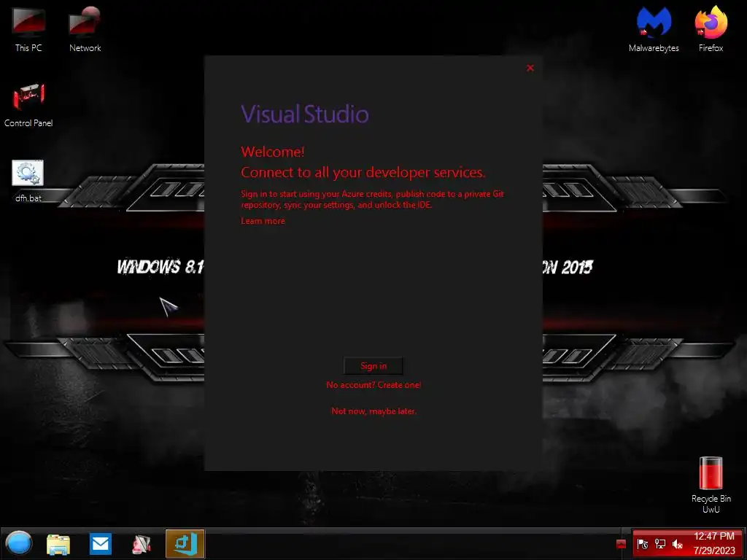Show hidden tray icons arrow
Image resolution: width=747 pixels, height=560 pixels.
[621, 544]
